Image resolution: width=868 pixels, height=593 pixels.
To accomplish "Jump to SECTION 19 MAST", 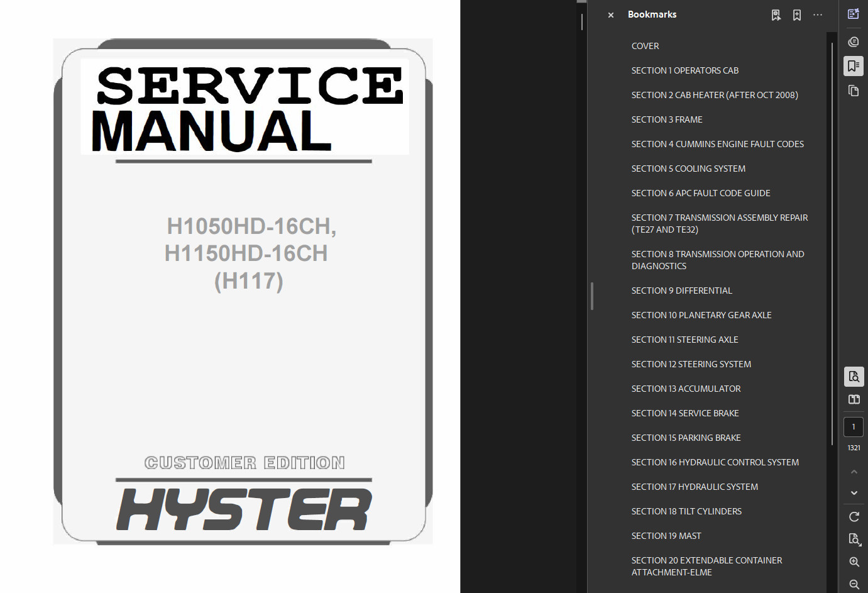I will tap(666, 536).
